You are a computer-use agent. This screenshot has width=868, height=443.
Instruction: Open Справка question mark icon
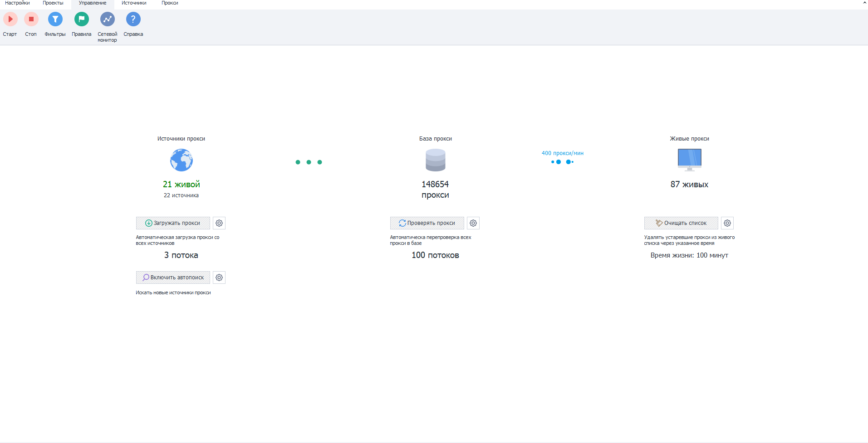tap(133, 19)
